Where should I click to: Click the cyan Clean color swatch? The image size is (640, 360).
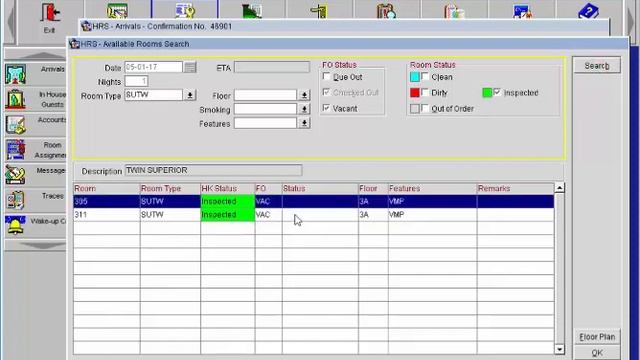pos(415,77)
